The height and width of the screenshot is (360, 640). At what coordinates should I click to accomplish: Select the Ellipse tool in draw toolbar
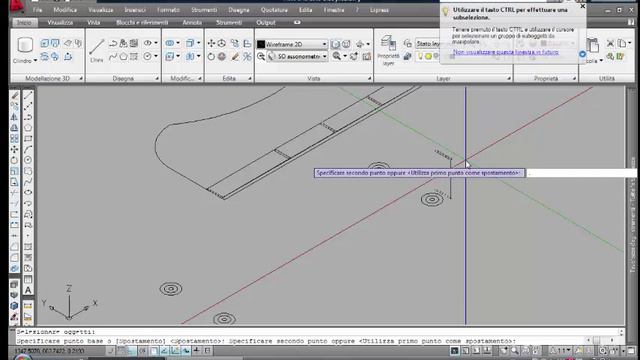click(x=28, y=192)
